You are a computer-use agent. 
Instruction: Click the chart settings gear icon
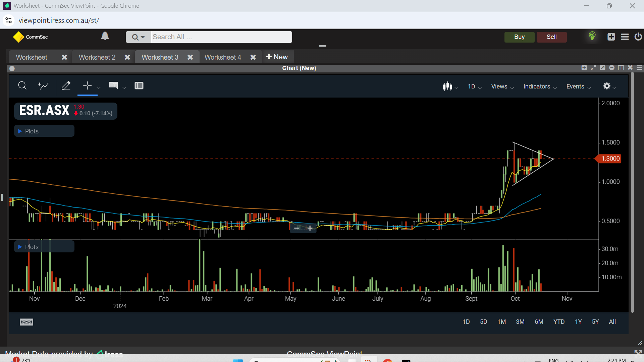(607, 86)
